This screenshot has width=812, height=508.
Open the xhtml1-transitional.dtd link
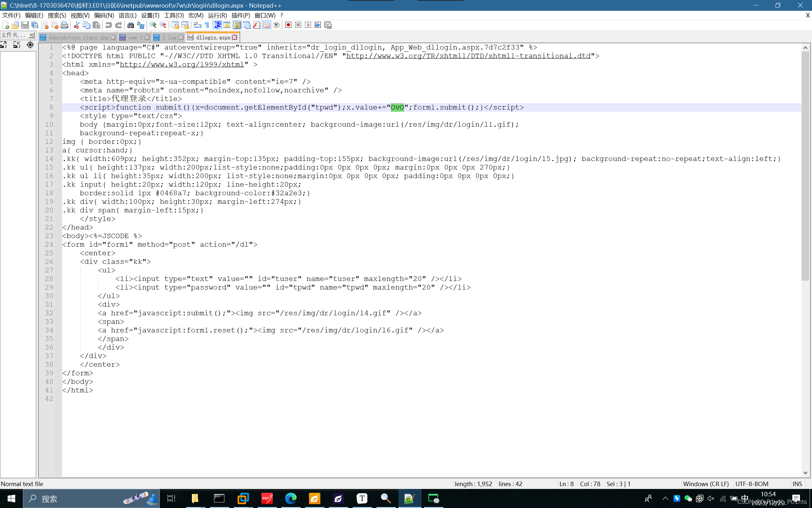tap(468, 56)
